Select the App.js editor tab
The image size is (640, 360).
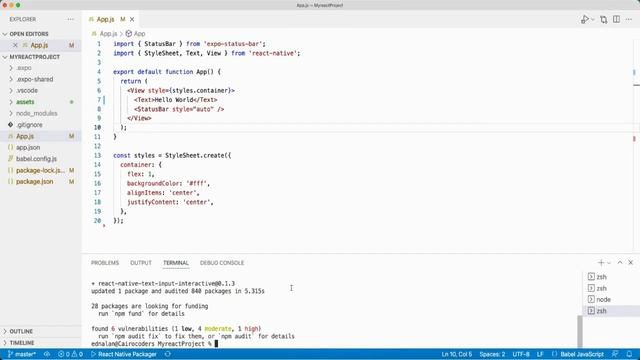click(x=105, y=19)
